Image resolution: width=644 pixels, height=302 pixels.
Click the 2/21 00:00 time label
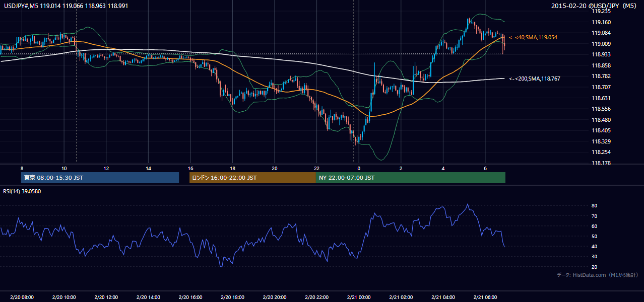[x=358, y=297]
